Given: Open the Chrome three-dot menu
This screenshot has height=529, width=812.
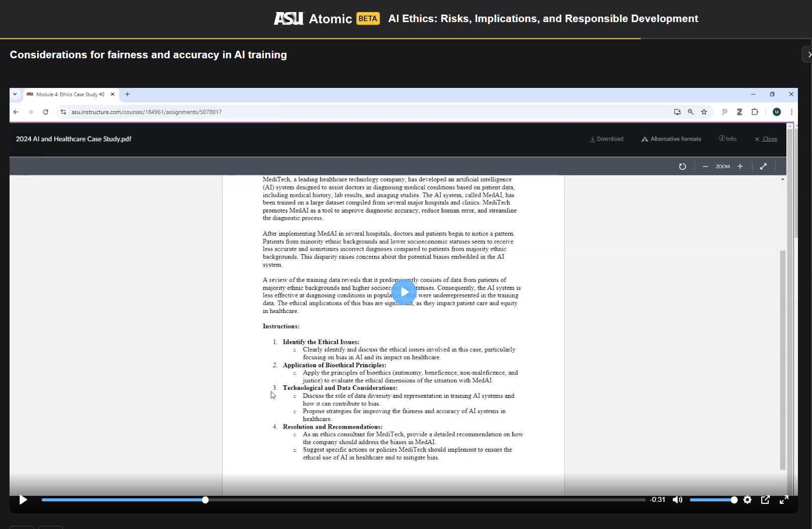Looking at the screenshot, I should 792,112.
